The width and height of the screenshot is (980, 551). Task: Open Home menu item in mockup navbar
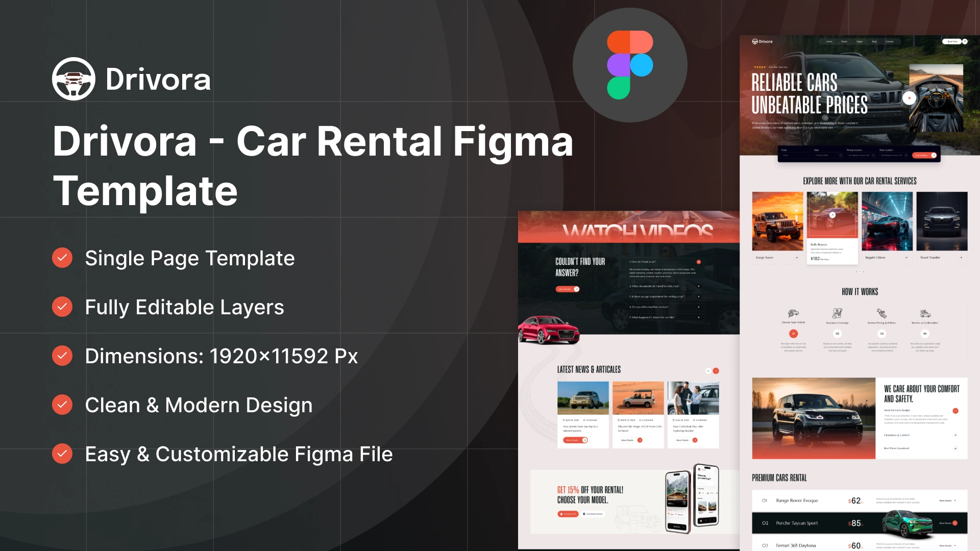click(829, 41)
